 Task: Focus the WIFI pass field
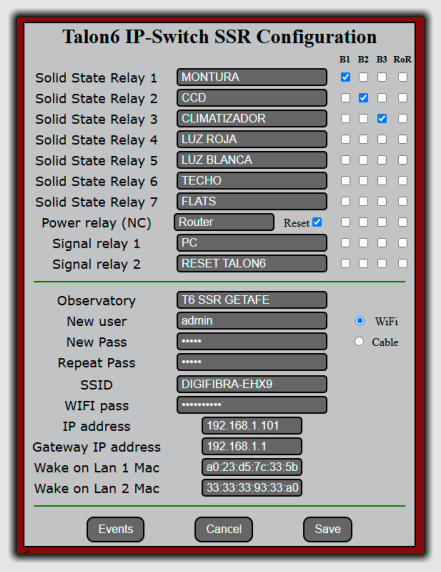(x=252, y=405)
